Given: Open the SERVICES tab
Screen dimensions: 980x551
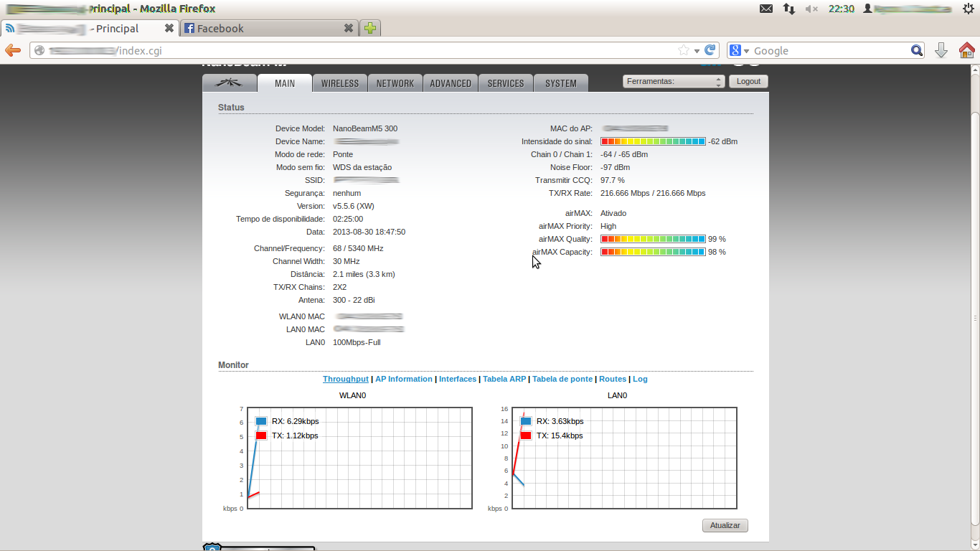Looking at the screenshot, I should [x=505, y=83].
